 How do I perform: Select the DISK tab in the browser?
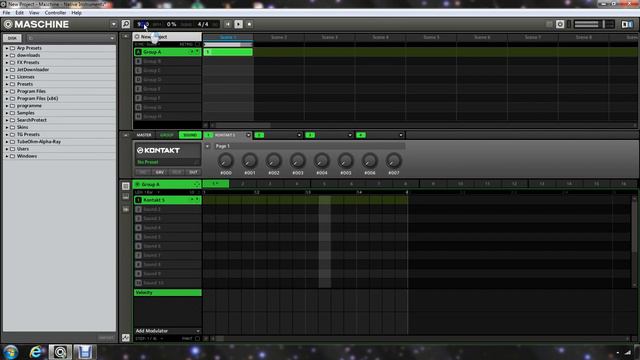[x=12, y=38]
